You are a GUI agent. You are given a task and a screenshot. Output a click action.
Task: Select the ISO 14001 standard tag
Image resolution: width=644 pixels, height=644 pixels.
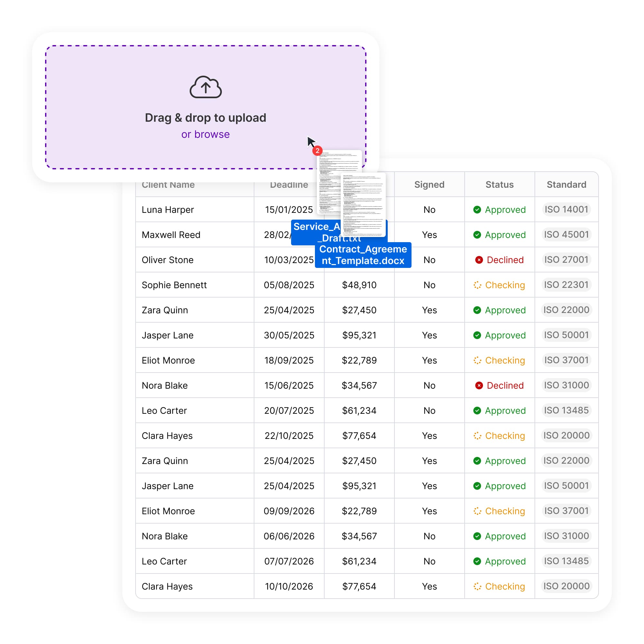[566, 209]
